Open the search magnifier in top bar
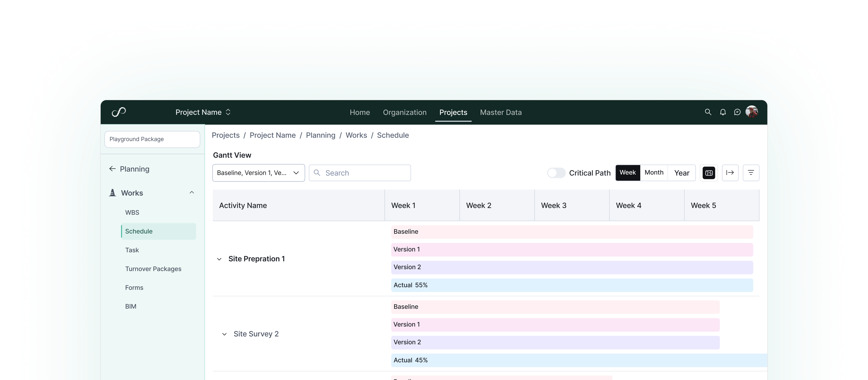This screenshot has height=380, width=868. click(x=708, y=112)
